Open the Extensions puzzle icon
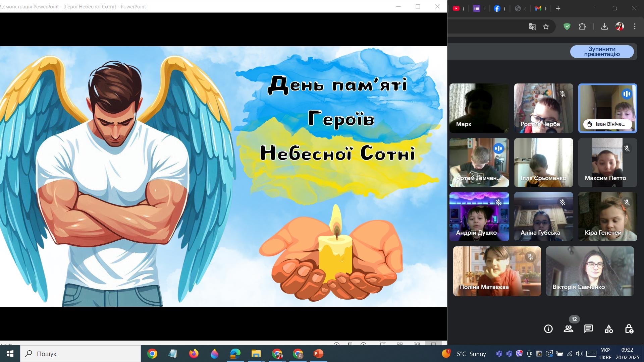644x362 pixels. click(582, 26)
